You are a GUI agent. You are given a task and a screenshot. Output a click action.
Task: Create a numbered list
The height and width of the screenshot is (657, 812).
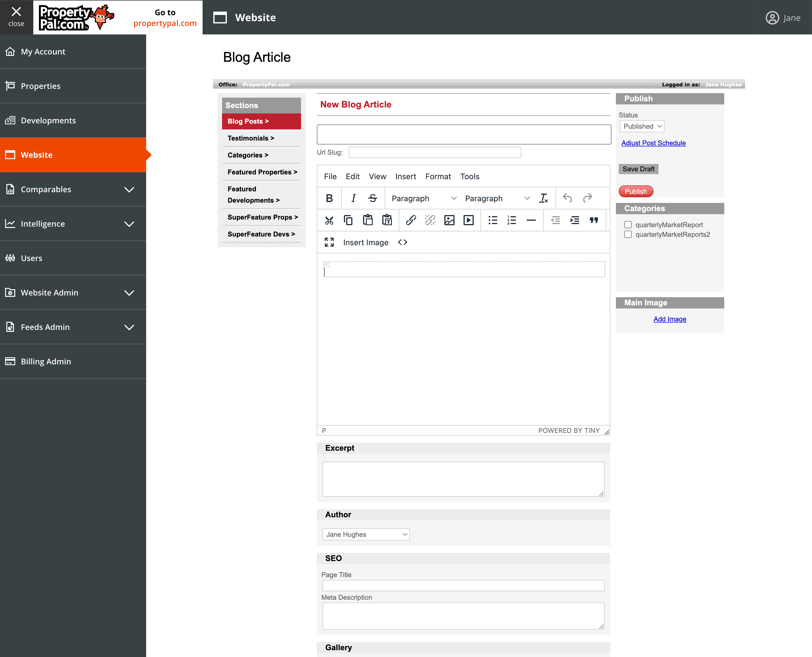[512, 220]
